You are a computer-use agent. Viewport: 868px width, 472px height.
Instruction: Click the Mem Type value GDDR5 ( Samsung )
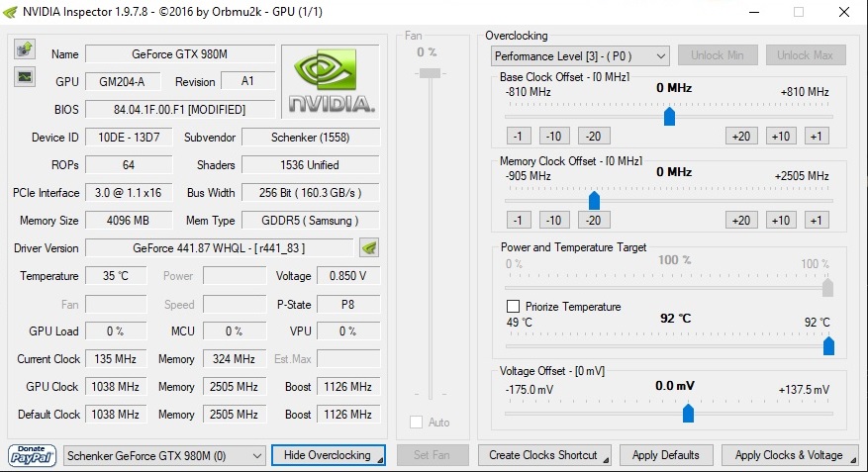(x=311, y=221)
